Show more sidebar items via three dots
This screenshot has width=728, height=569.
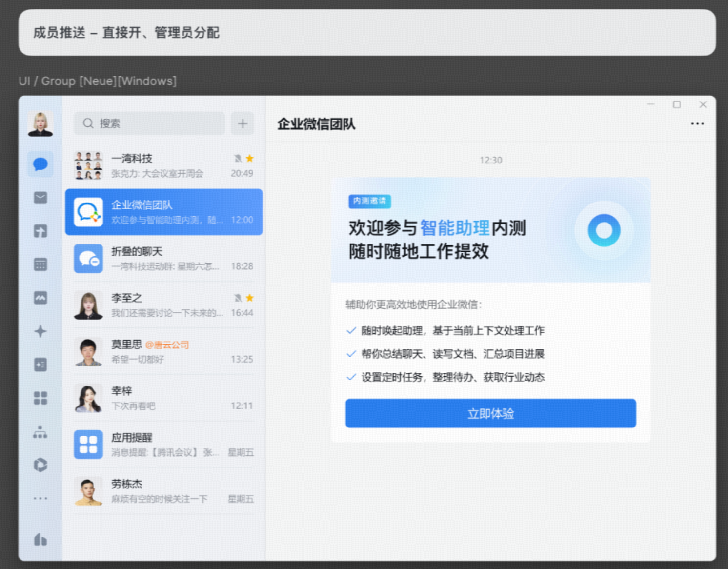point(40,498)
